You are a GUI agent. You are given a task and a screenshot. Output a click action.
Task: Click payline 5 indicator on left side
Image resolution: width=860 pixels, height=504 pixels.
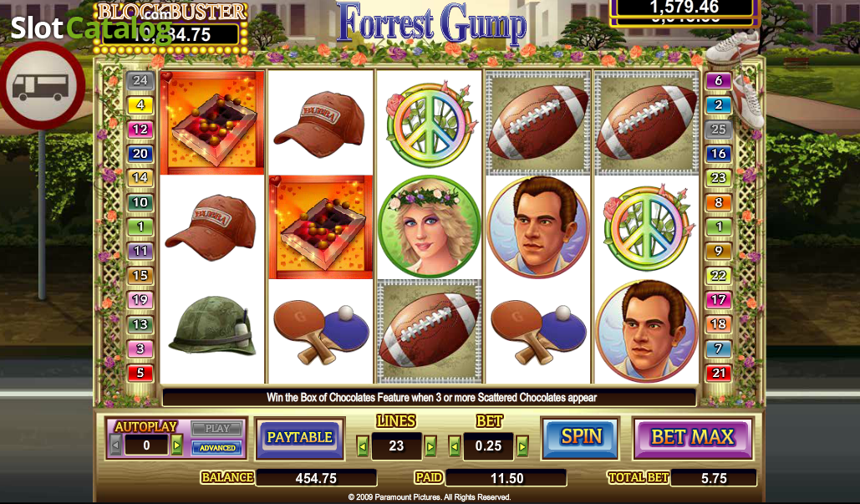140,373
